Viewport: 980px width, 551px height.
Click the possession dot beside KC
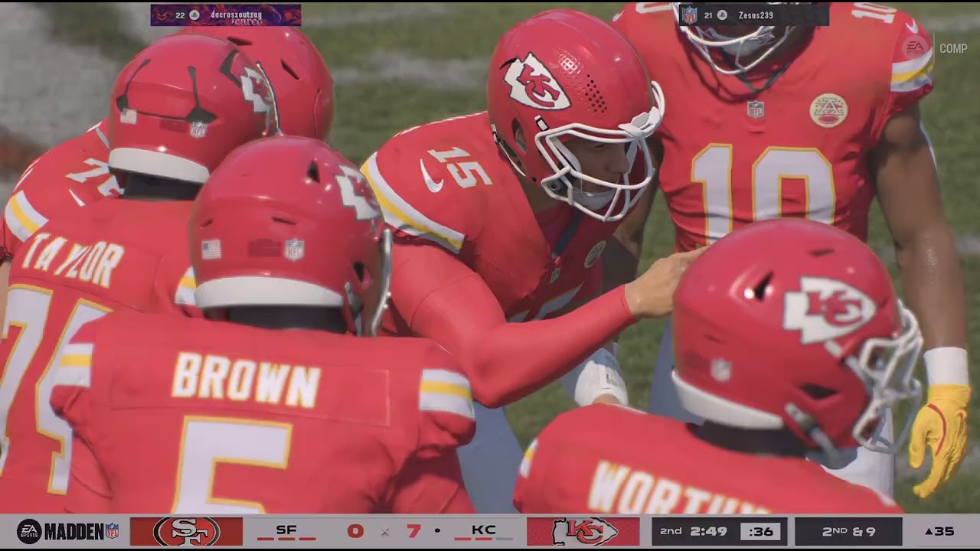click(437, 530)
